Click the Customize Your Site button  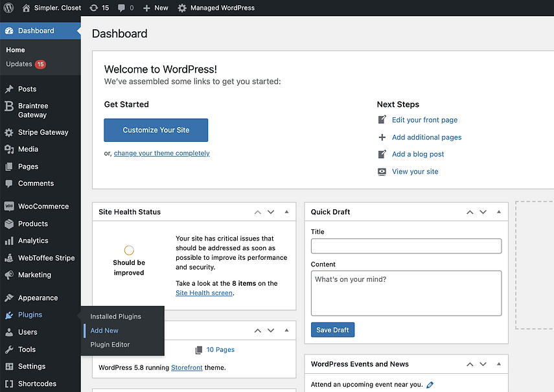[156, 130]
